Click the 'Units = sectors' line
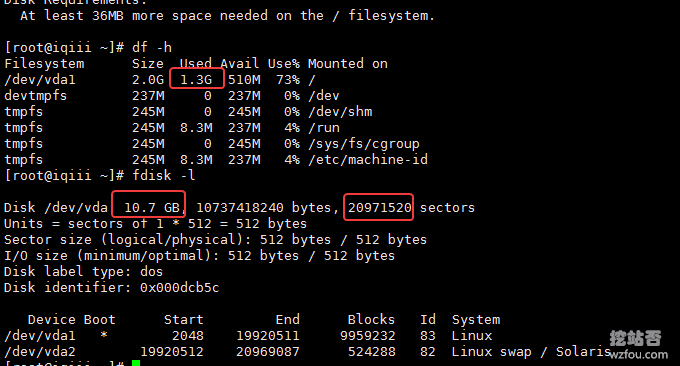This screenshot has height=366, width=680. click(155, 224)
